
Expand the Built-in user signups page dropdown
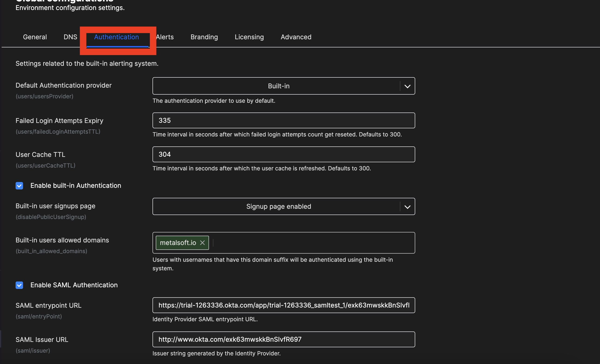coord(278,206)
